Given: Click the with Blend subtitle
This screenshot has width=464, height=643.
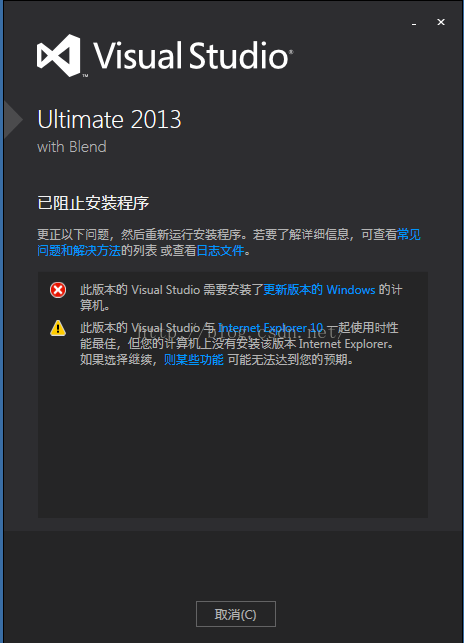Looking at the screenshot, I should point(72,147).
